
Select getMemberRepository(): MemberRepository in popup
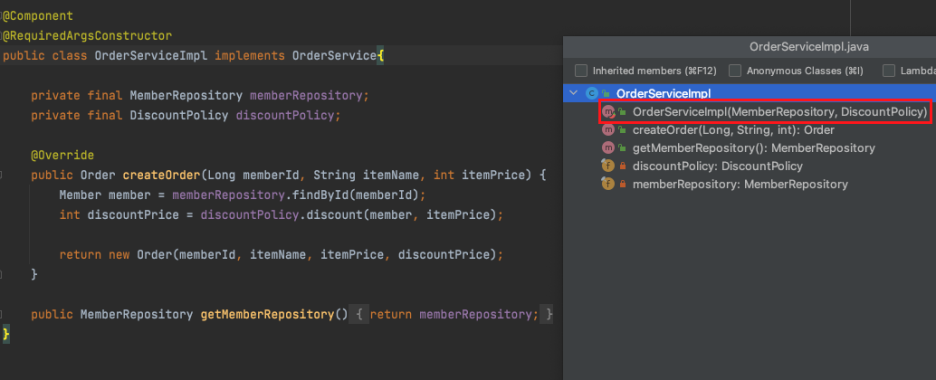click(754, 148)
